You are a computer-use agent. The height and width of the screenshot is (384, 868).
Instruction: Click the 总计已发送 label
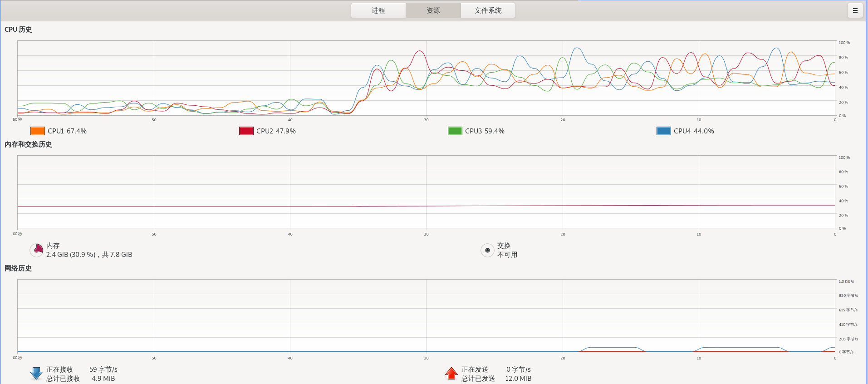[478, 379]
